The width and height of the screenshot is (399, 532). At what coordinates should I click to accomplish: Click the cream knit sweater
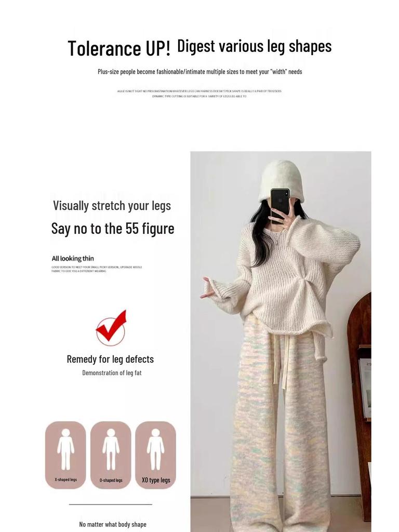pos(282,278)
